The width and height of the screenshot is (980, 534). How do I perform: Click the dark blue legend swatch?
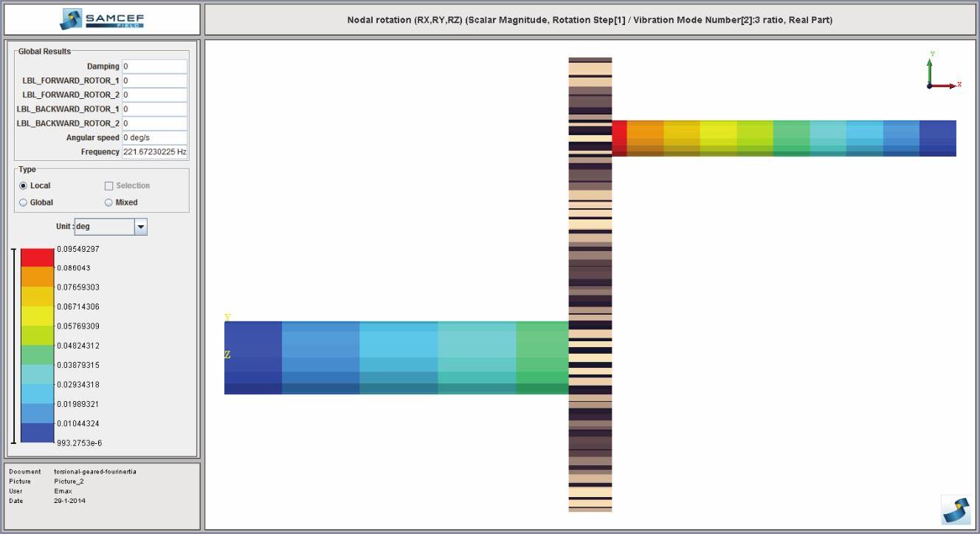coord(37,433)
